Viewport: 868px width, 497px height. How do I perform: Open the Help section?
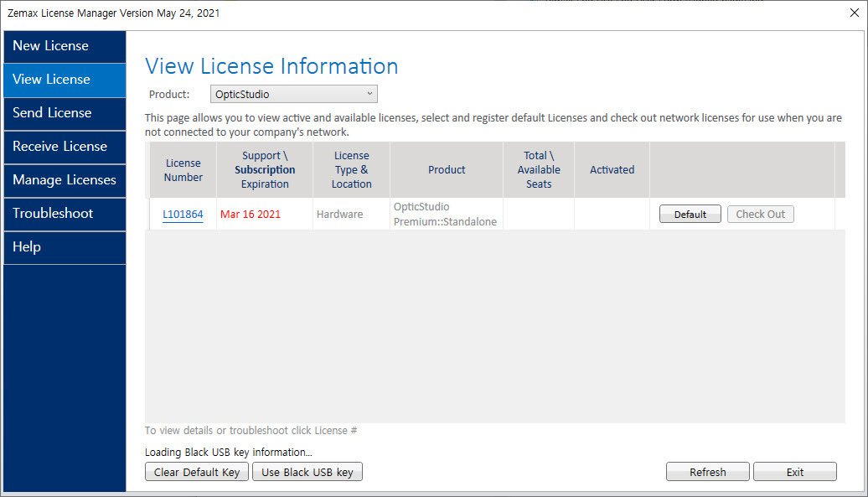(x=65, y=247)
